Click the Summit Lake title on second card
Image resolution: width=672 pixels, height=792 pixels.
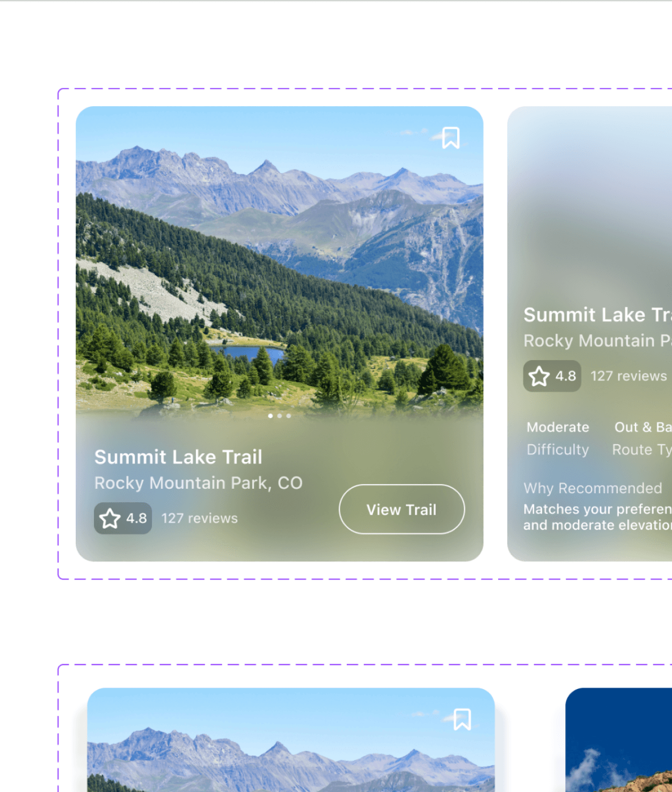597,315
